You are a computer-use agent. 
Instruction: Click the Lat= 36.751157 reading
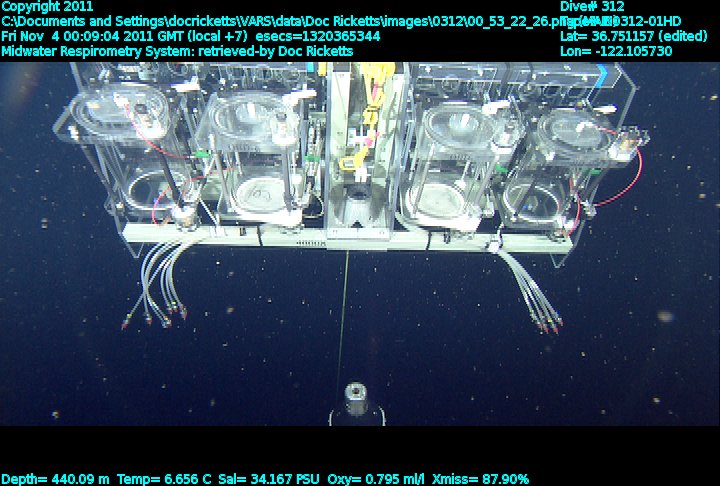628,36
